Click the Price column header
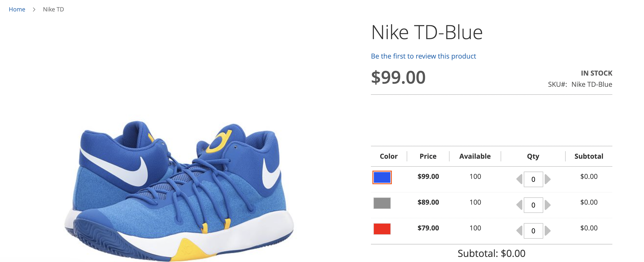Screen dimensions: 644x262 [428, 156]
